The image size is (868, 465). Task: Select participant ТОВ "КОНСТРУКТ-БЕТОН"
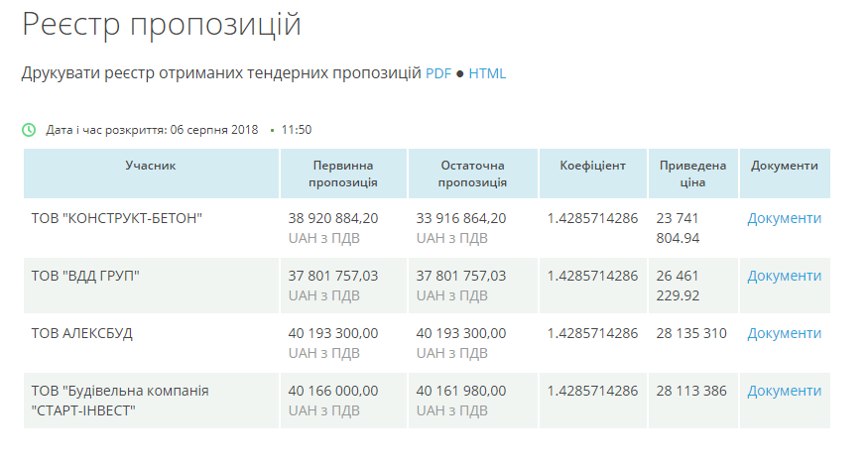(x=117, y=219)
